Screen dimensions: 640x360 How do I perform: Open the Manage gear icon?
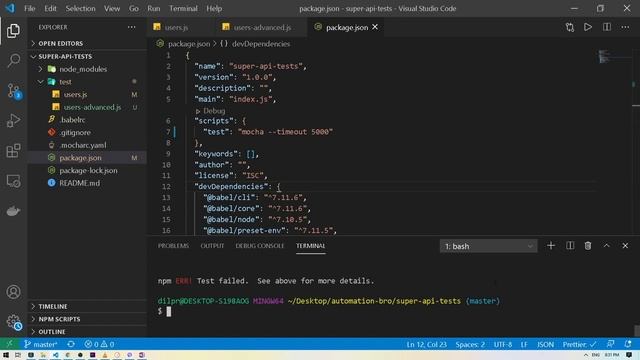coord(13,322)
